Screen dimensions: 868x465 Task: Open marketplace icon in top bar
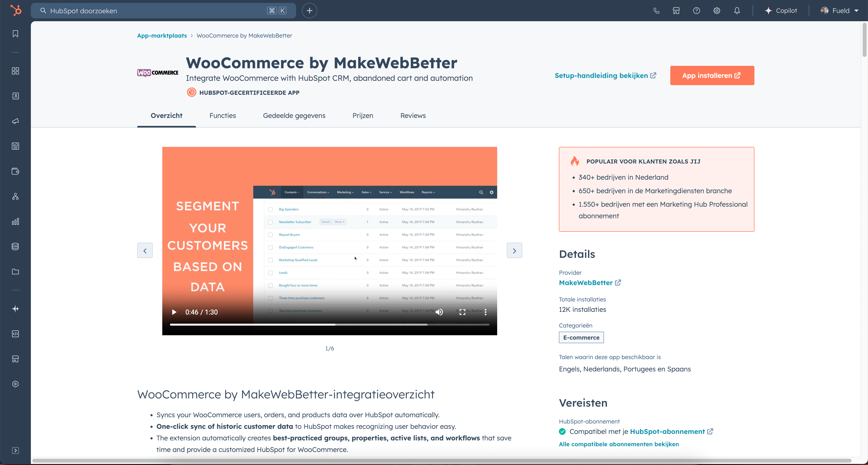(676, 10)
